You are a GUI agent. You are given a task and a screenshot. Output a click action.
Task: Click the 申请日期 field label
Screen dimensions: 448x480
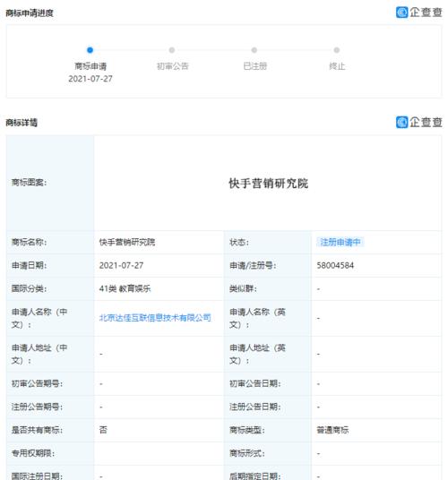[x=29, y=265]
